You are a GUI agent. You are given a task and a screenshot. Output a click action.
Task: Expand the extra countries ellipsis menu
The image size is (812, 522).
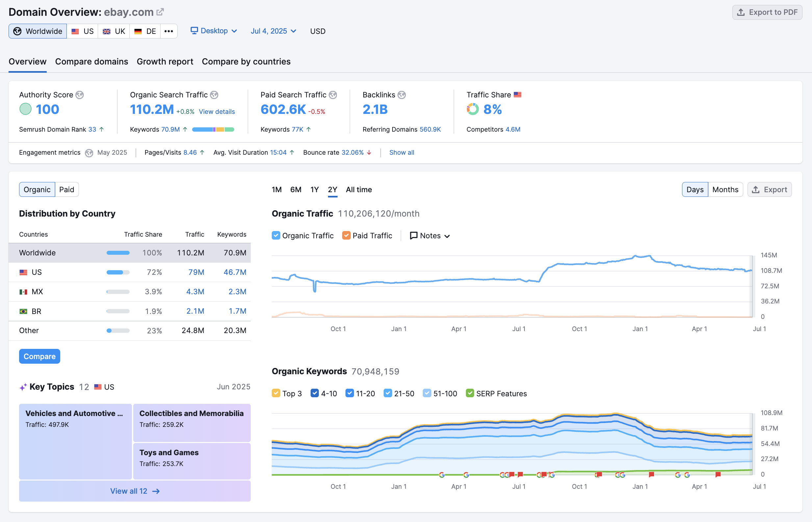tap(168, 31)
